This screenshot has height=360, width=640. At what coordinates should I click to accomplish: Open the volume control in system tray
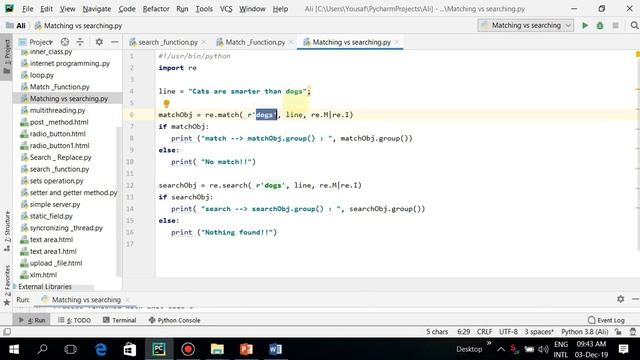click(x=543, y=349)
